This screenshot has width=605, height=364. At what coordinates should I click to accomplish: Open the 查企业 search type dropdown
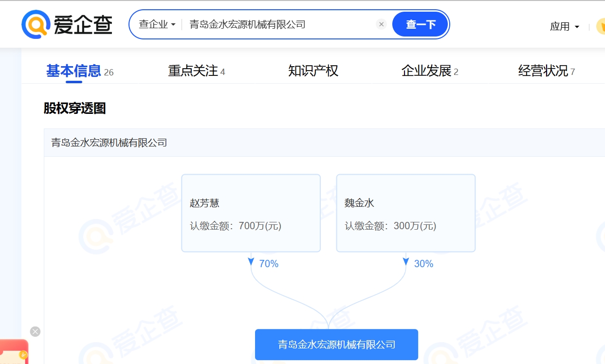click(157, 24)
